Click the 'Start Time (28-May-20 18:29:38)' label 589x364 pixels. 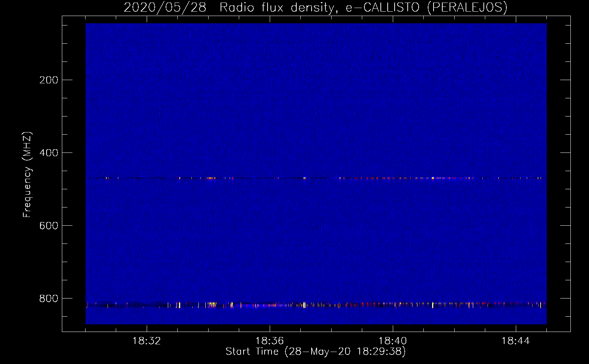tap(316, 352)
